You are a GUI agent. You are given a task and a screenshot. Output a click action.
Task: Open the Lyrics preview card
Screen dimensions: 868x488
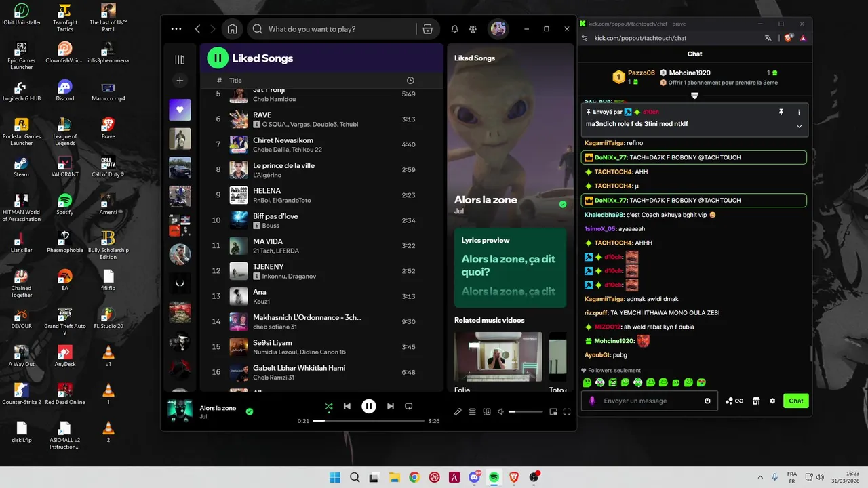coord(510,268)
